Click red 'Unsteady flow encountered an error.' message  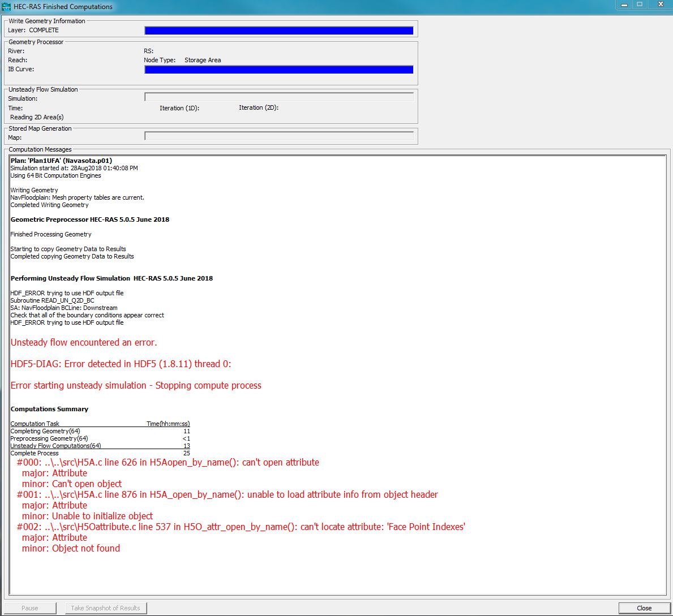[x=84, y=342]
